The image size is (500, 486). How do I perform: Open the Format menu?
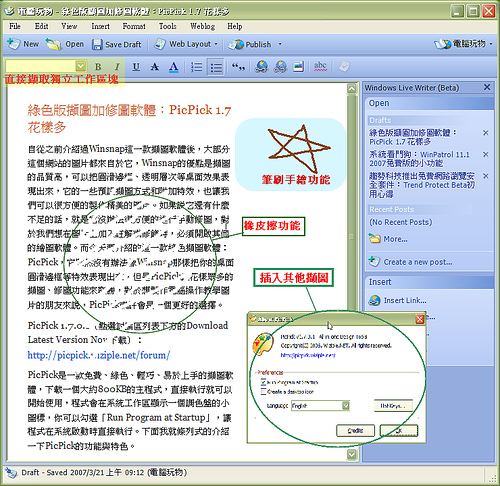coord(134,26)
